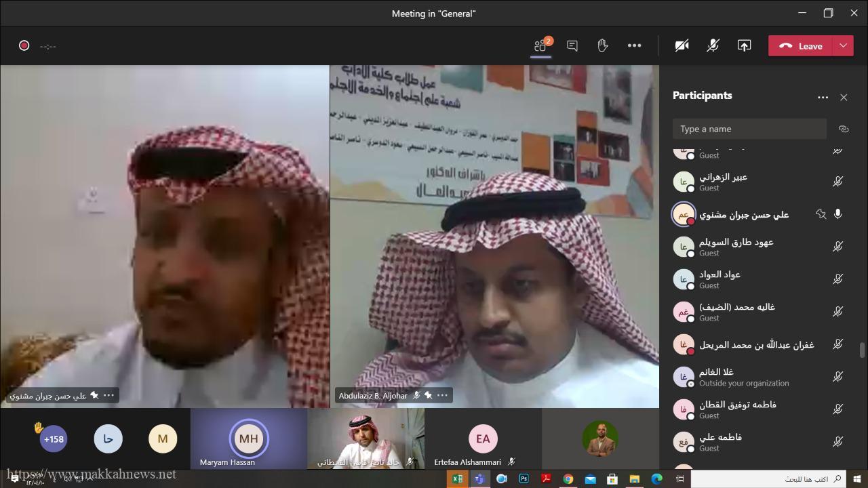Close the Participants panel
This screenshot has height=488, width=868.
pos(844,97)
